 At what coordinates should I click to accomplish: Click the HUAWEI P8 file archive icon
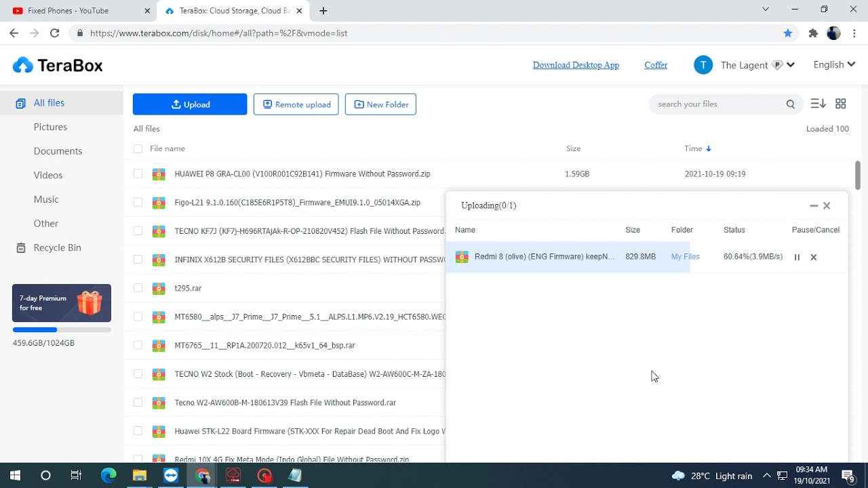click(159, 174)
